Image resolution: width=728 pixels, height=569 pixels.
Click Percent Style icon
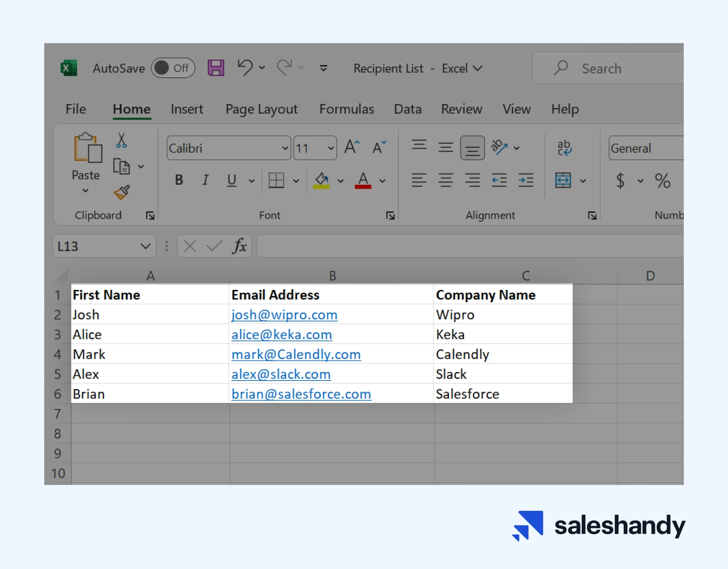662,180
